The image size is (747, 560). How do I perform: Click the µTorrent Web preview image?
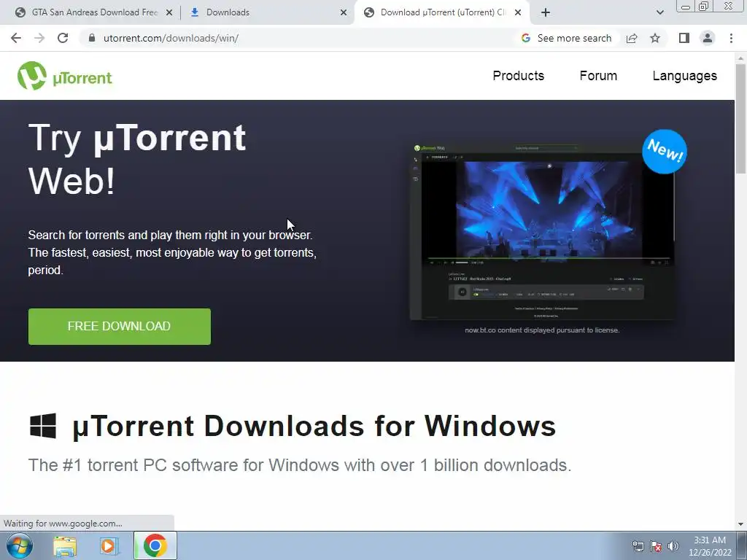(542, 231)
